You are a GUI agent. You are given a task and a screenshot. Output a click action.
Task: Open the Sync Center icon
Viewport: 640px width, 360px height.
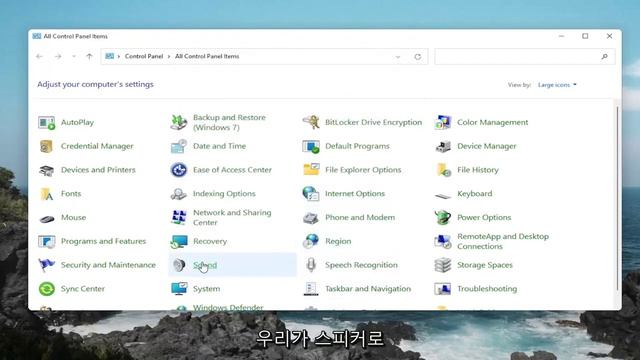[x=47, y=289]
